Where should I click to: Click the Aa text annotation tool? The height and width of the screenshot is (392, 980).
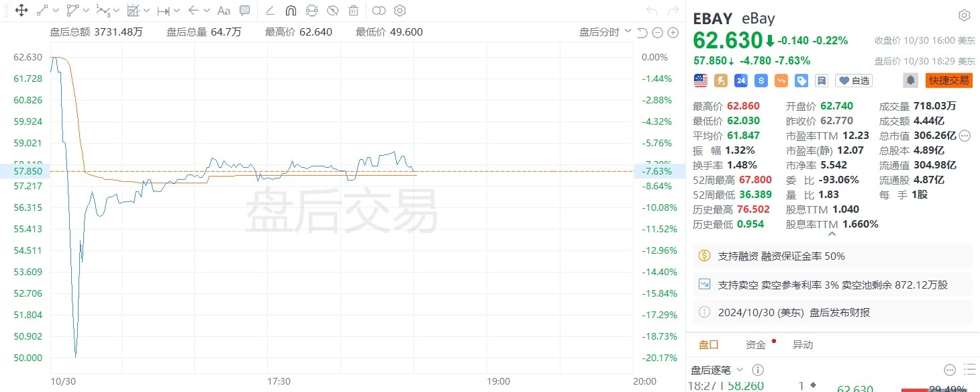click(x=224, y=11)
